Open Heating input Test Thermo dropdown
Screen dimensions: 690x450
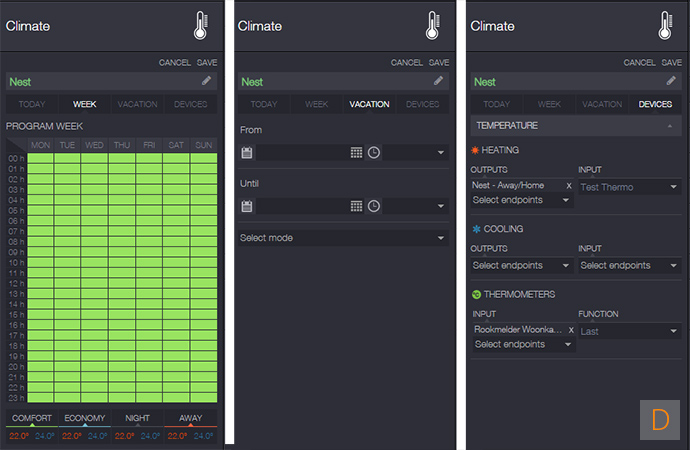630,187
